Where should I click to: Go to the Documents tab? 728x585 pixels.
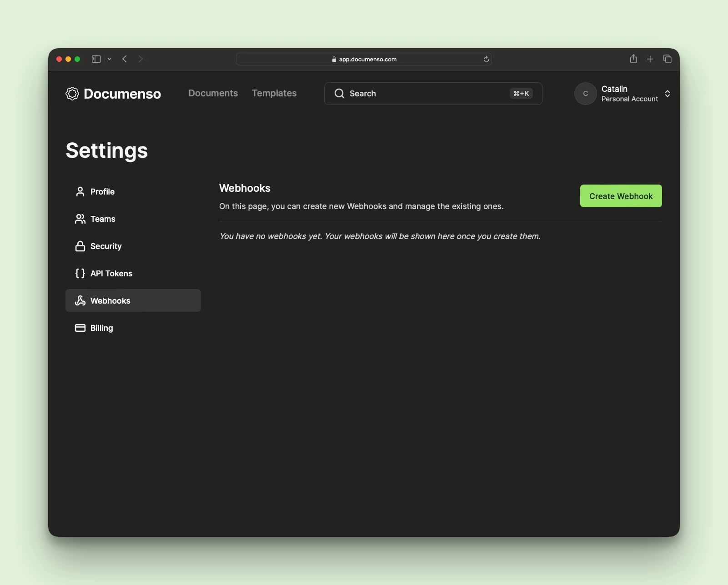213,93
